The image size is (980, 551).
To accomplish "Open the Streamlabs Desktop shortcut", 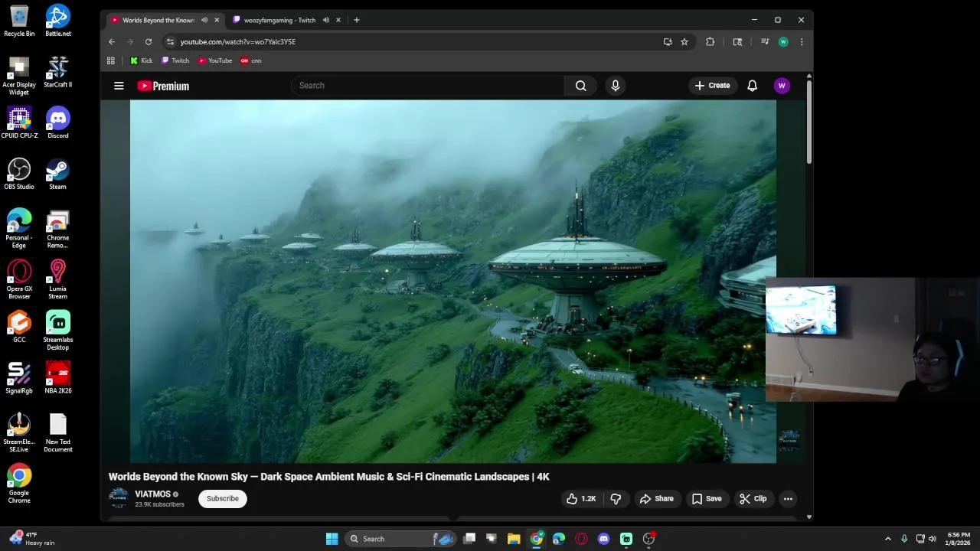I will click(x=58, y=331).
